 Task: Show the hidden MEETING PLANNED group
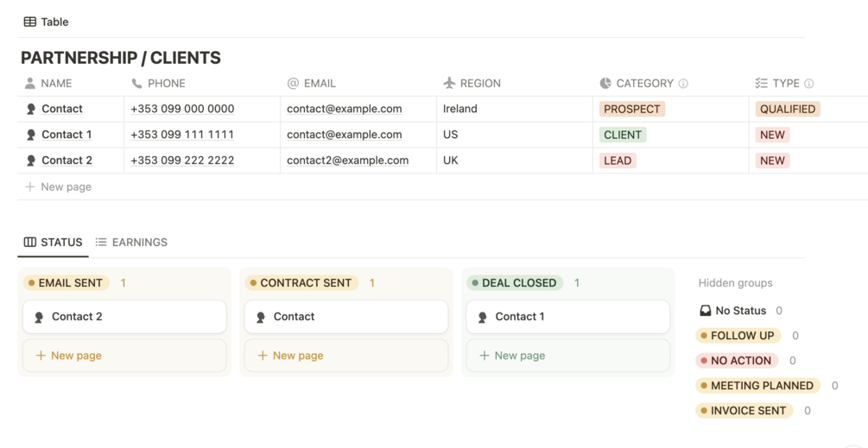tap(760, 386)
